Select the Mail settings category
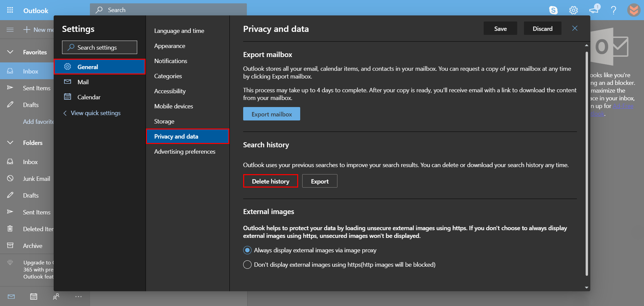Screen dimensions: 644x306 point(100,82)
